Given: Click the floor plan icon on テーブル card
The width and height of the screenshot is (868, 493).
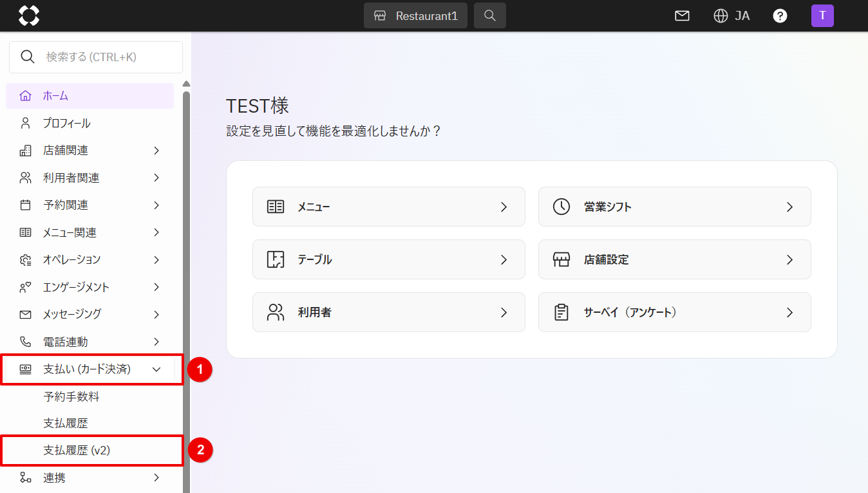Looking at the screenshot, I should 276,259.
